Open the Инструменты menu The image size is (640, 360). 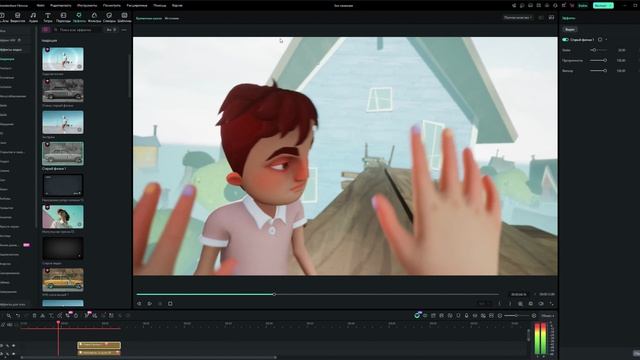pyautogui.click(x=87, y=6)
